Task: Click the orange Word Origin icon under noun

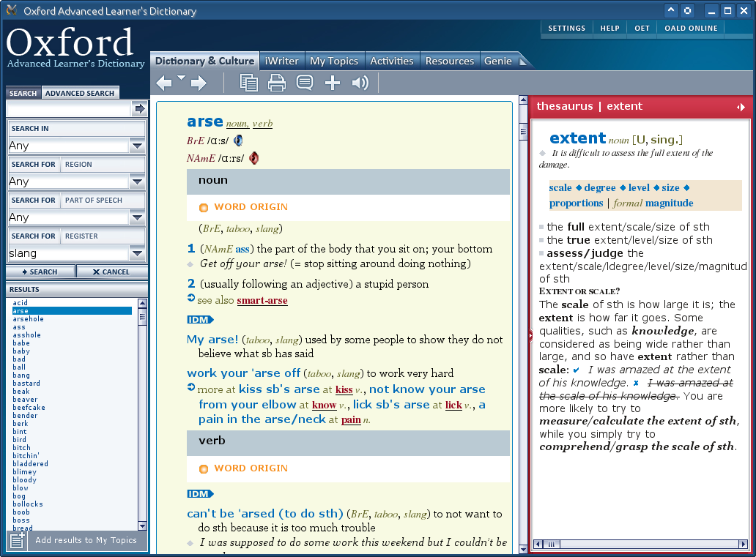Action: [204, 208]
